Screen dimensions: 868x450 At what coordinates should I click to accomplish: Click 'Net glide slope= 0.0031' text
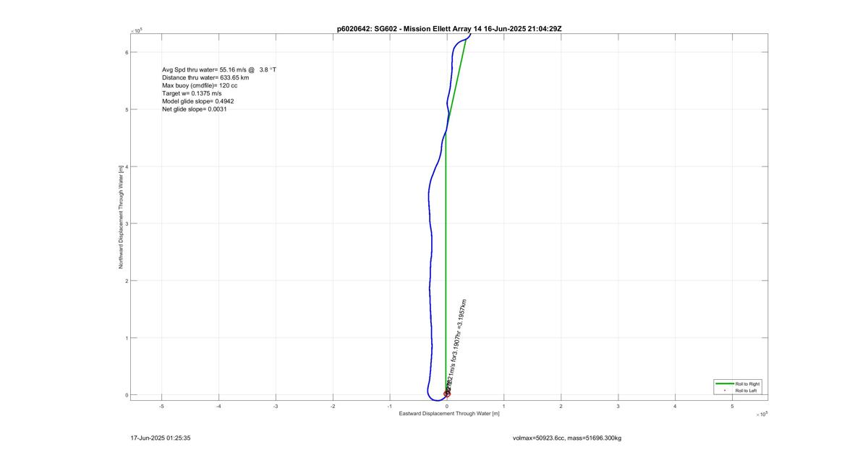point(195,109)
